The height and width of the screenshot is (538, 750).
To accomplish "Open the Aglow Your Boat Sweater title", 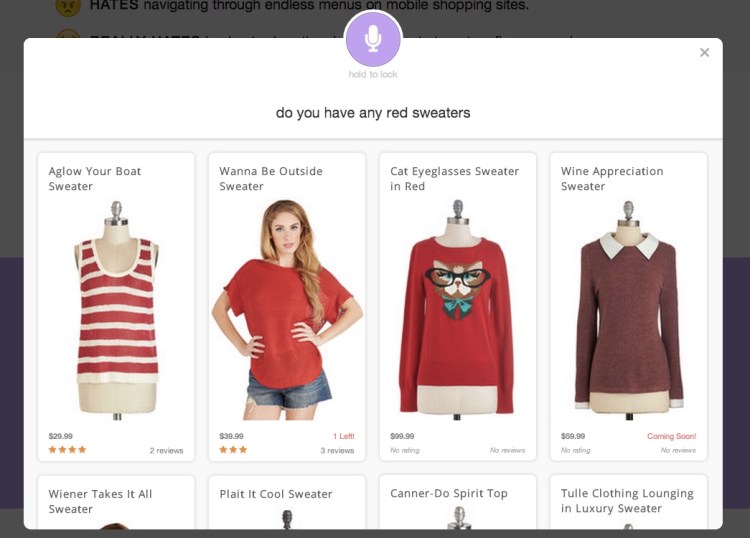I will [95, 178].
